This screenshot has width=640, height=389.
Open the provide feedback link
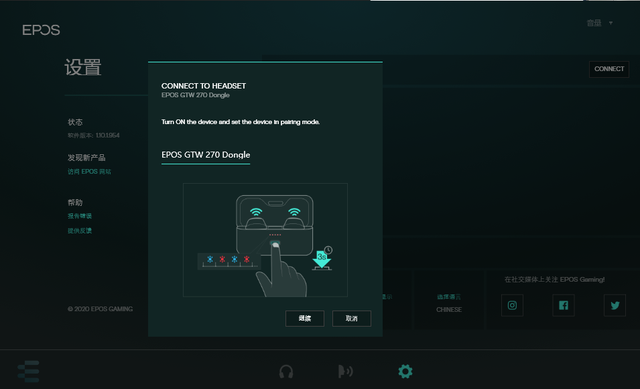coord(80,231)
